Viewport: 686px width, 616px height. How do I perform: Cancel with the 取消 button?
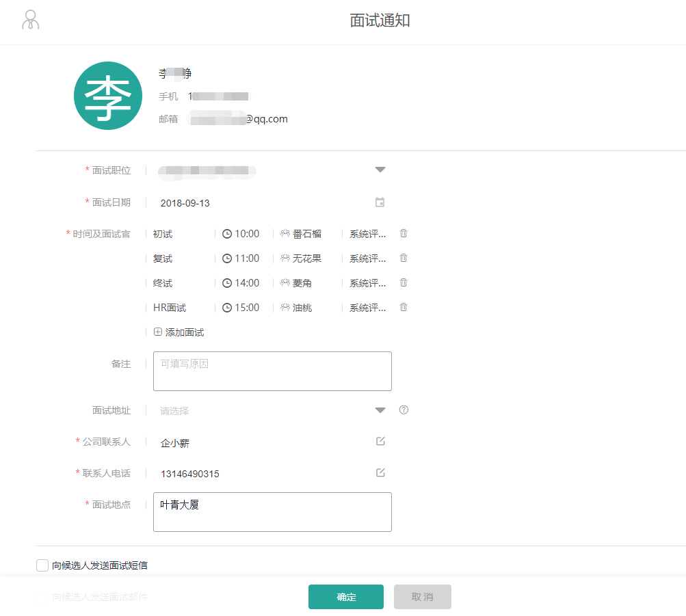423,597
